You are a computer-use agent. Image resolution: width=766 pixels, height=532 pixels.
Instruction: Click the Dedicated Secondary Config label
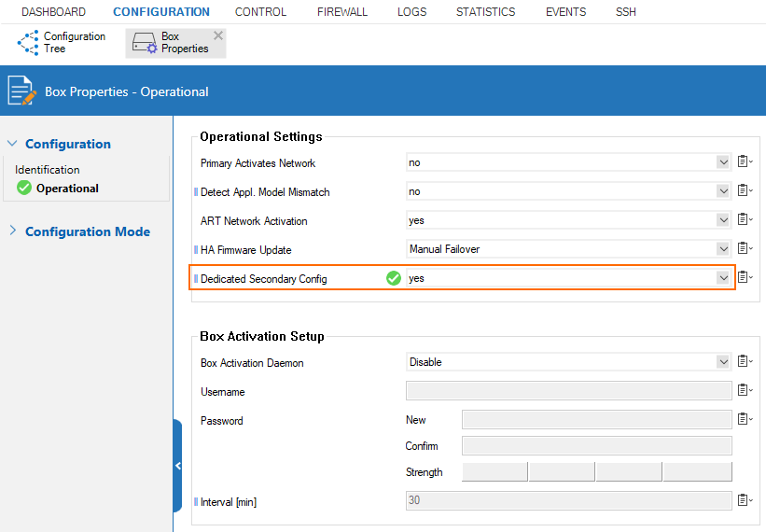point(263,279)
